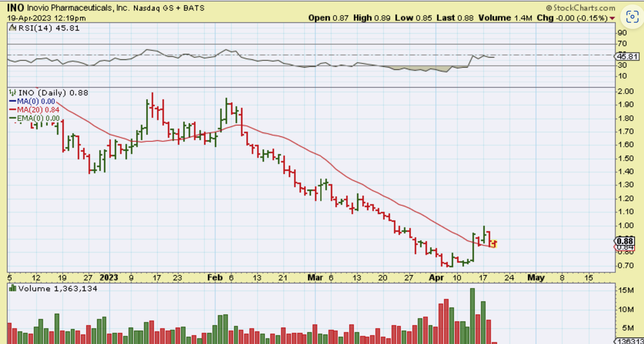Click the 19-Apr-2023 12:19pm timestamp
The width and height of the screenshot is (644, 344).
pos(47,18)
